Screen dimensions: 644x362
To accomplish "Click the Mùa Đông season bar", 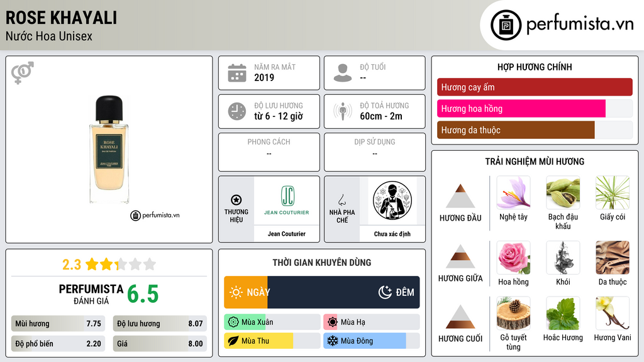I will 372,341.
